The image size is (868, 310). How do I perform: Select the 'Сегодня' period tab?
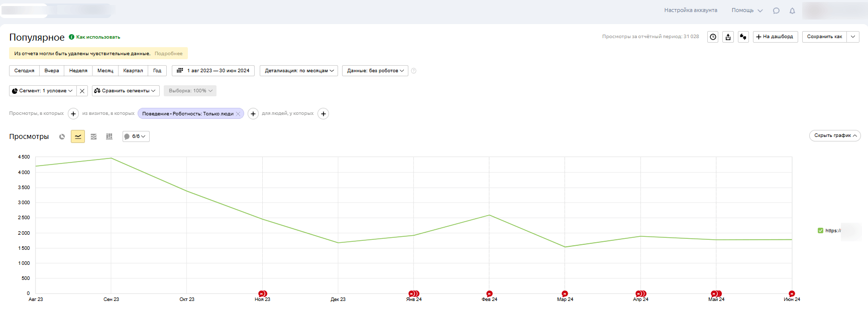tap(24, 71)
